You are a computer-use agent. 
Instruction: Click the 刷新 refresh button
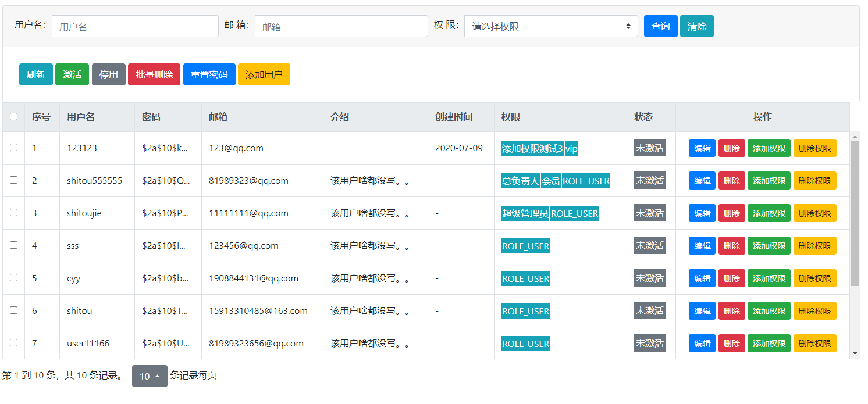point(36,74)
